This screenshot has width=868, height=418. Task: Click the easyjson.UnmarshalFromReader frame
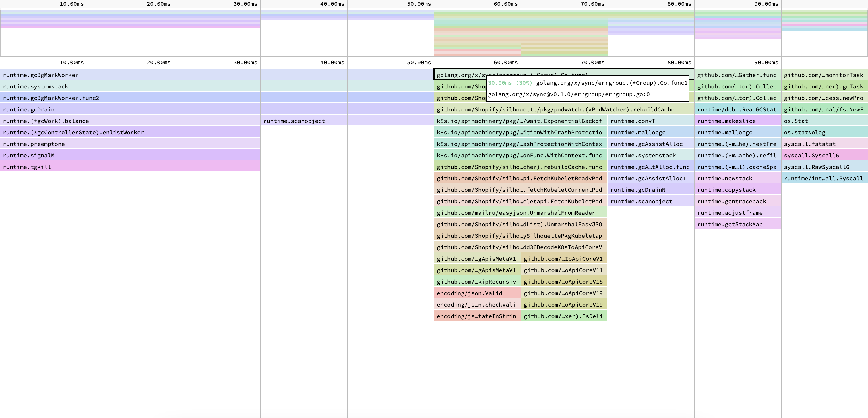coord(516,213)
